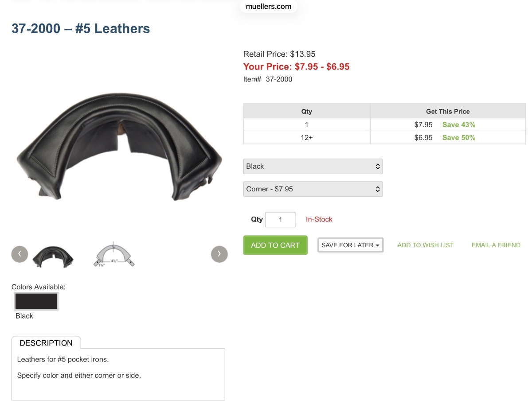Click the next image carousel arrow
Image resolution: width=532 pixels, height=408 pixels.
click(x=219, y=254)
